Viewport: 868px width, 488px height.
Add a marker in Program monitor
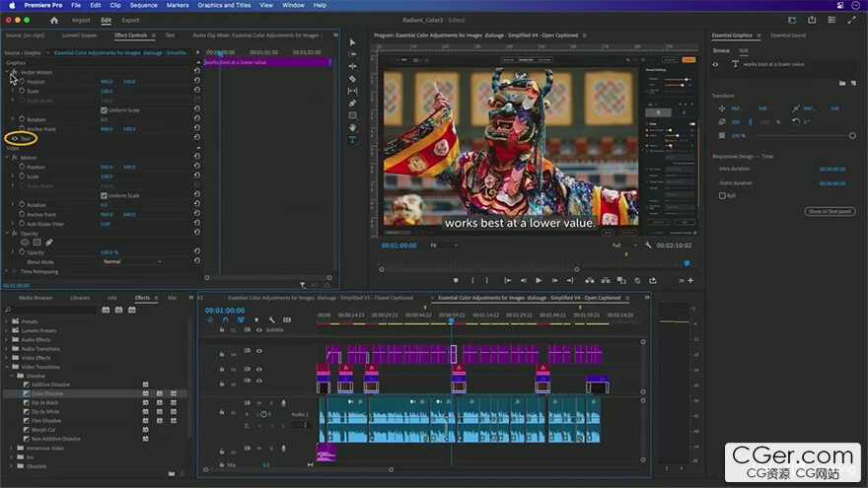coord(456,281)
